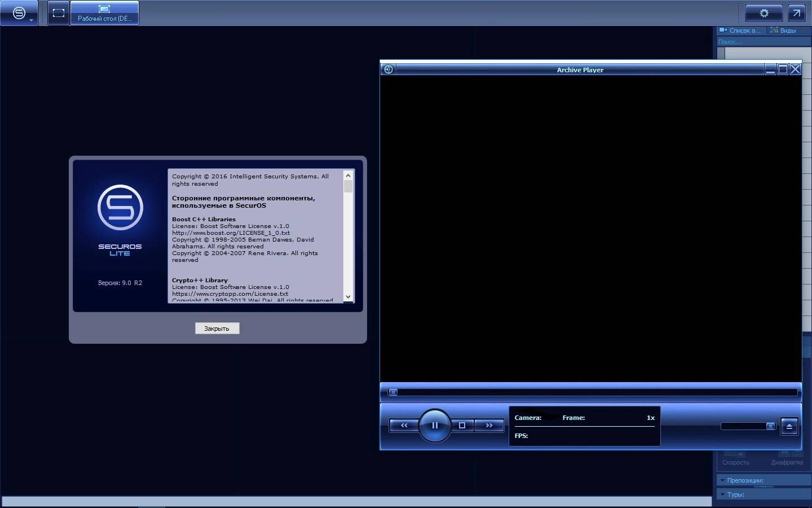This screenshot has width=812, height=508.
Task: Switch to the Виды tab
Action: point(784,30)
